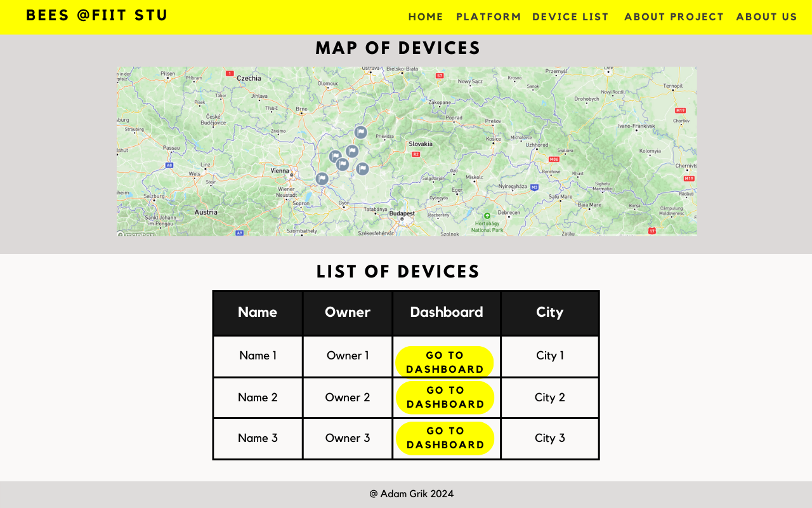Click the flag marker closest to Vienna
The width and height of the screenshot is (812, 508).
[x=322, y=179]
